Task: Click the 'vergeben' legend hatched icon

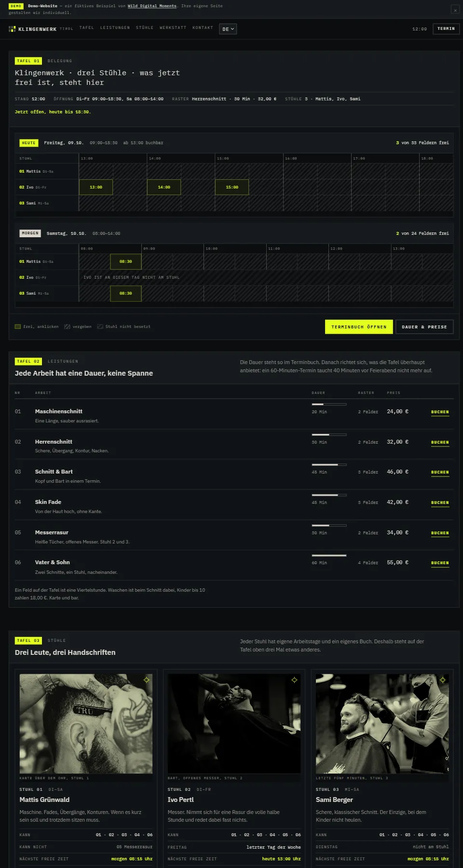Action: pyautogui.click(x=67, y=327)
